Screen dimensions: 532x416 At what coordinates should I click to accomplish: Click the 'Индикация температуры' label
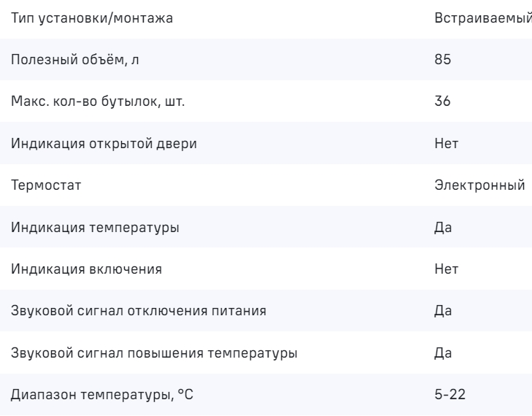96,228
